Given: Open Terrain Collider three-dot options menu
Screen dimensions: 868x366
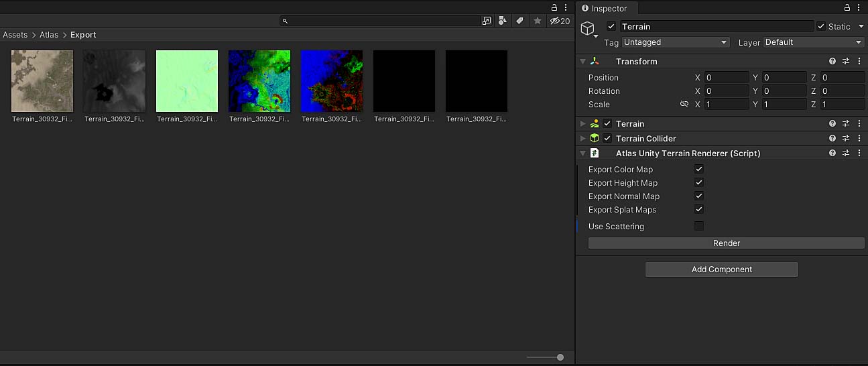Looking at the screenshot, I should [859, 139].
